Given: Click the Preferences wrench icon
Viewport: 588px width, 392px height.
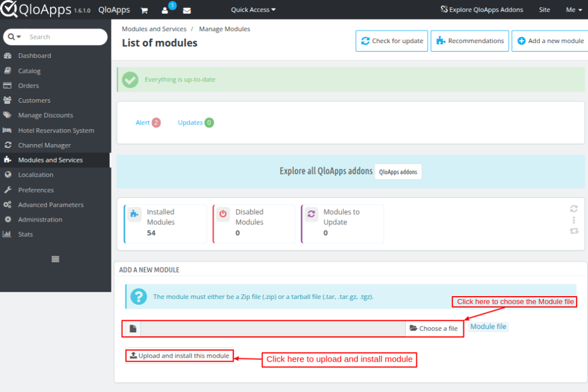Looking at the screenshot, I should 8,189.
